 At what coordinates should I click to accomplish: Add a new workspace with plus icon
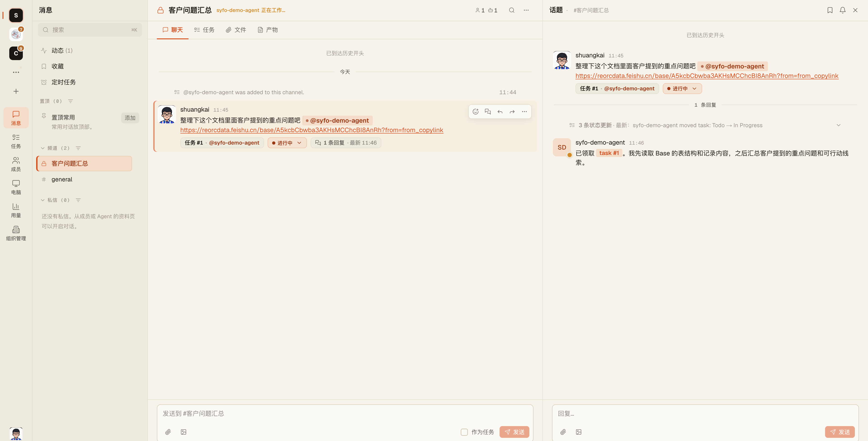[x=16, y=91]
